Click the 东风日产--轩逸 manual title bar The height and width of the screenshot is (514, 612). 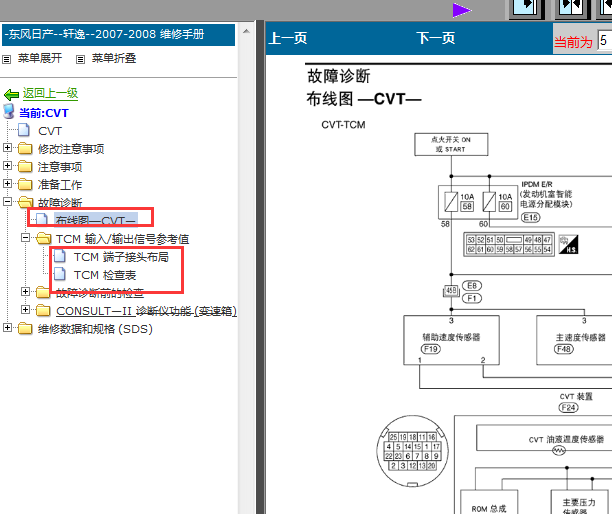click(x=118, y=35)
